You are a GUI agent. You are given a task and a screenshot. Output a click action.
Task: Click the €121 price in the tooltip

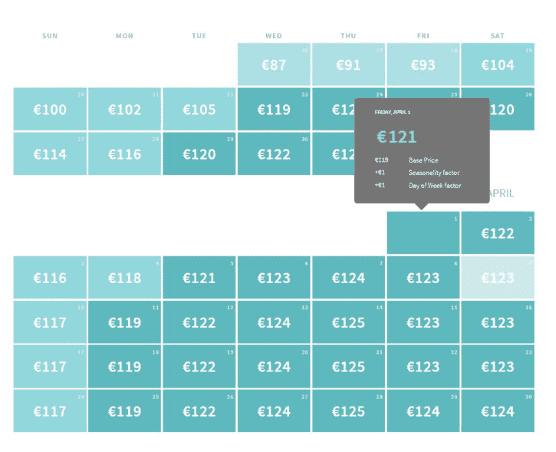click(x=396, y=137)
